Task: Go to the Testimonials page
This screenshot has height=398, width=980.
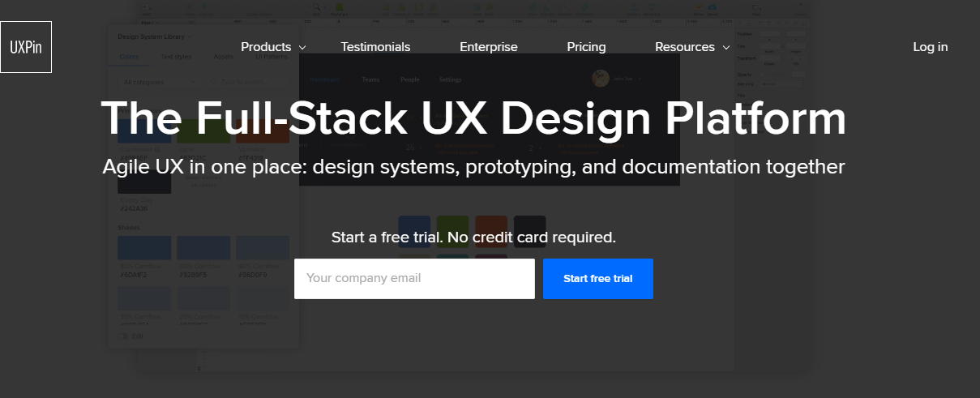Action: [x=375, y=47]
